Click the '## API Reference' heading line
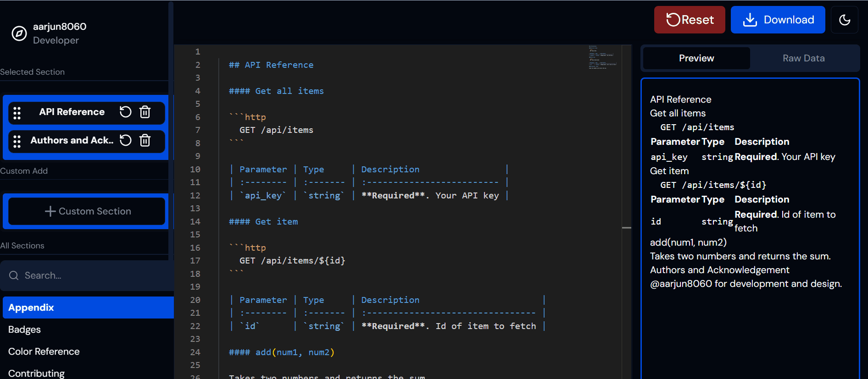This screenshot has width=868, height=379. 271,65
